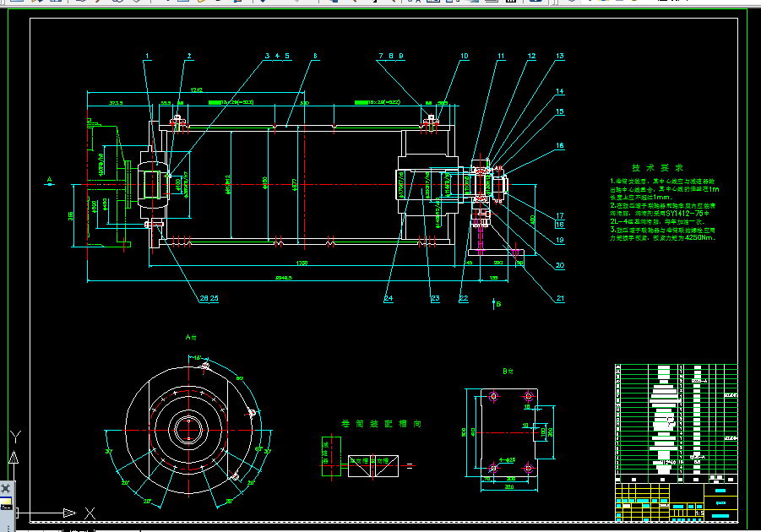Select part callout number 17

560,215
